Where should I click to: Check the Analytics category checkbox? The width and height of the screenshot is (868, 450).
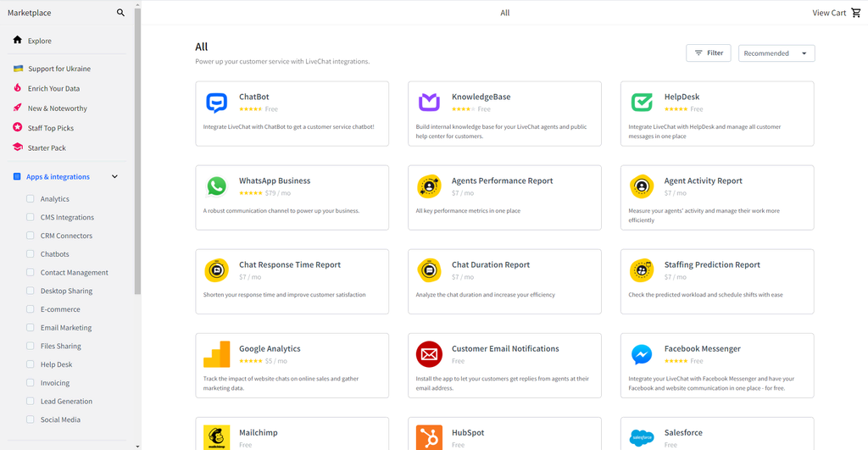[x=31, y=198]
